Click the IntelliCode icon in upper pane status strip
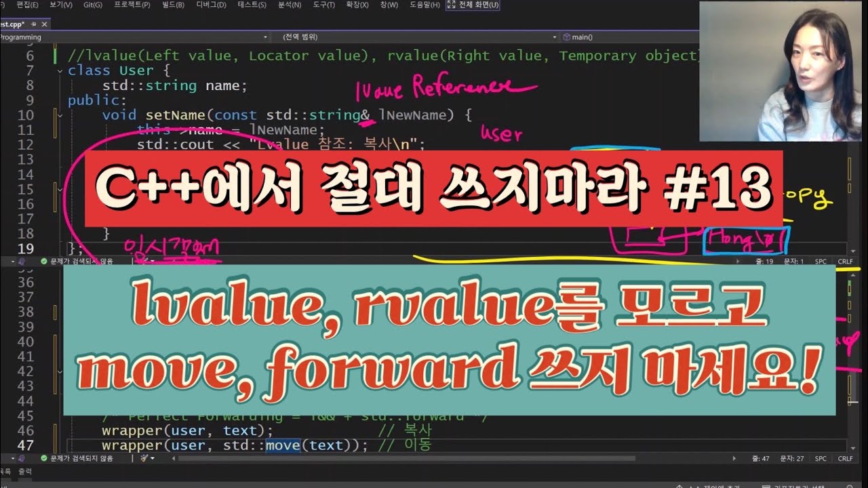The height and width of the screenshot is (488, 868). pos(21,261)
